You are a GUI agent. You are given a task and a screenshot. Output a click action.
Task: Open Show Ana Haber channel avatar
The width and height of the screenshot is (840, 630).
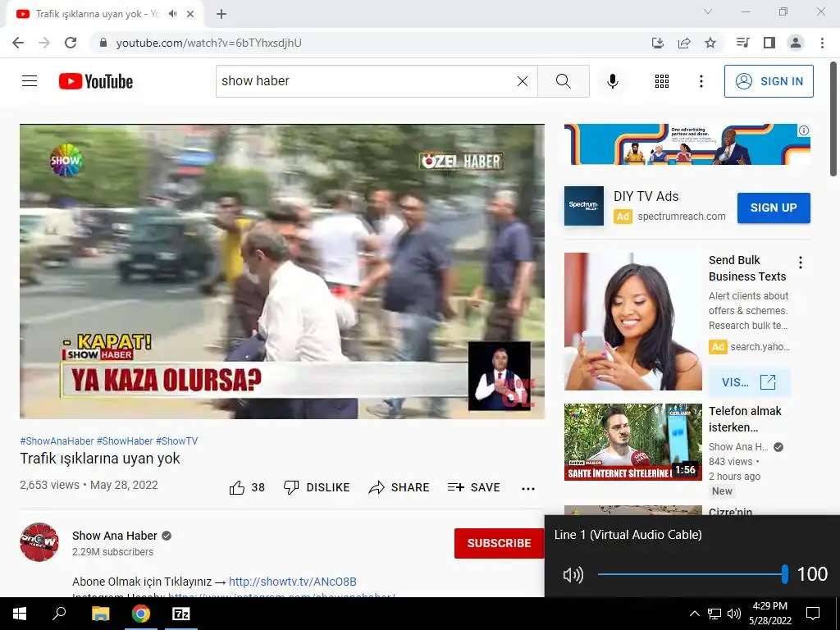click(x=39, y=542)
